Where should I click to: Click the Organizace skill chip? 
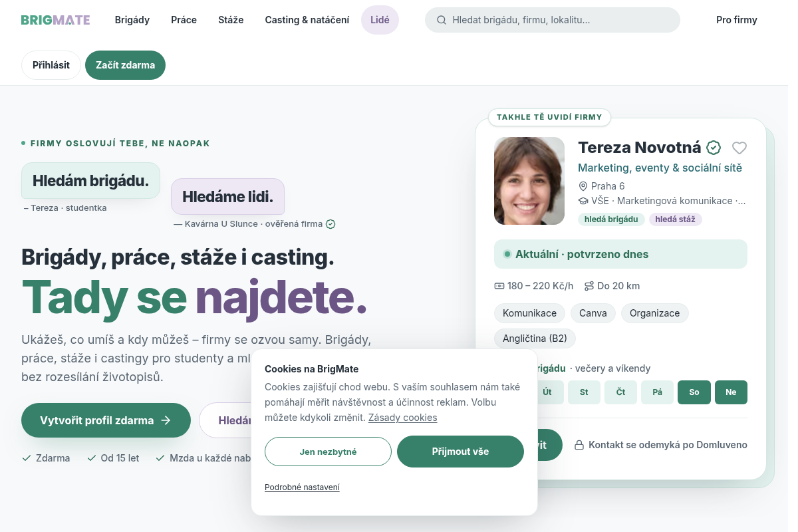coord(655,313)
